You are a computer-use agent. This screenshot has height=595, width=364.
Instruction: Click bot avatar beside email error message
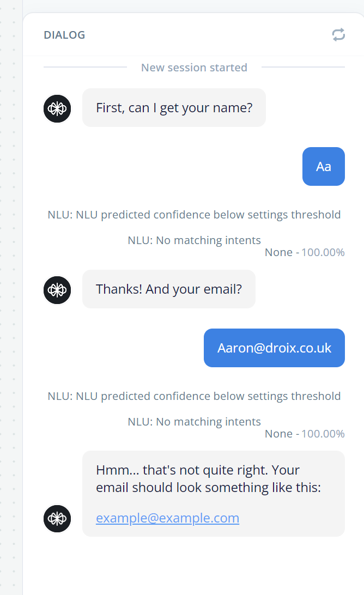coord(57,518)
